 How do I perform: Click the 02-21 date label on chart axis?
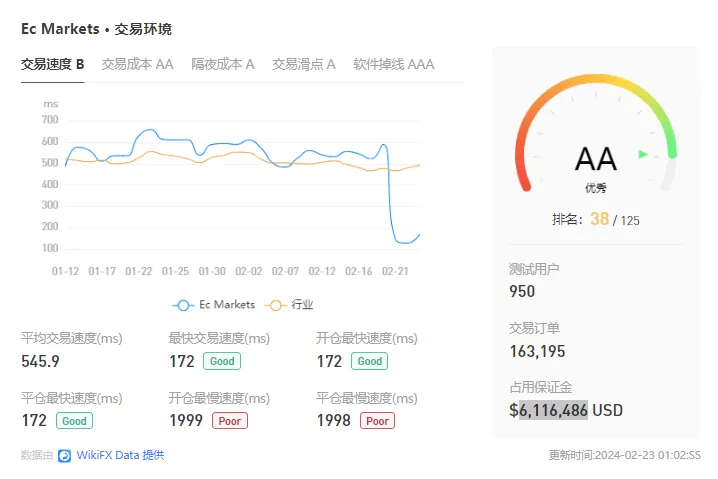click(395, 271)
